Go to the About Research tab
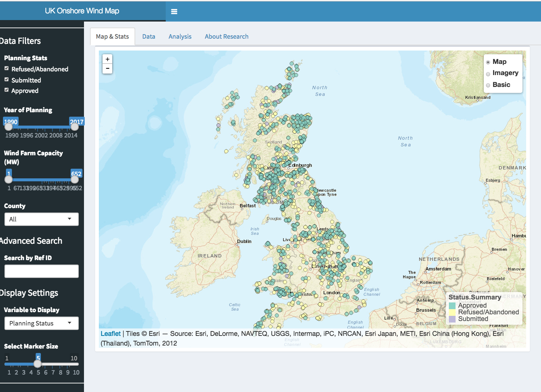 click(226, 36)
